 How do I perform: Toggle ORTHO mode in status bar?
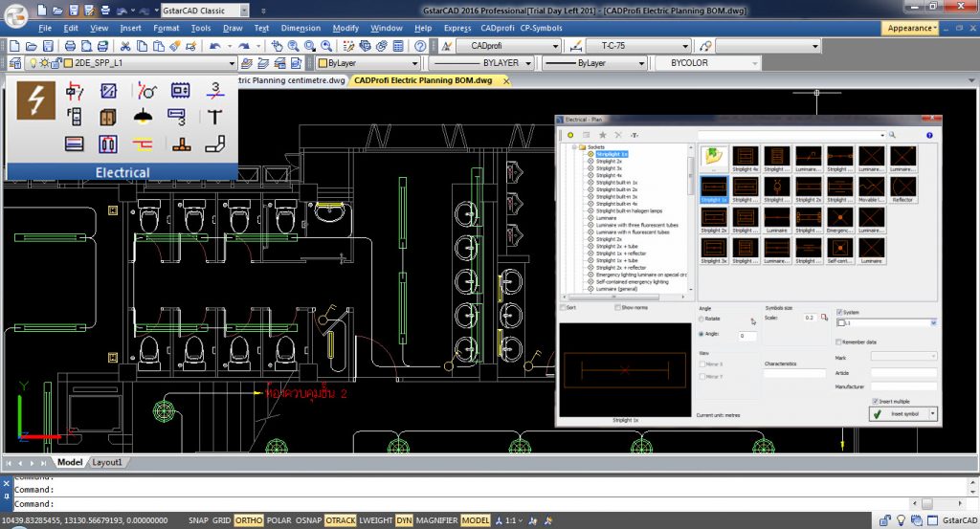[x=249, y=520]
